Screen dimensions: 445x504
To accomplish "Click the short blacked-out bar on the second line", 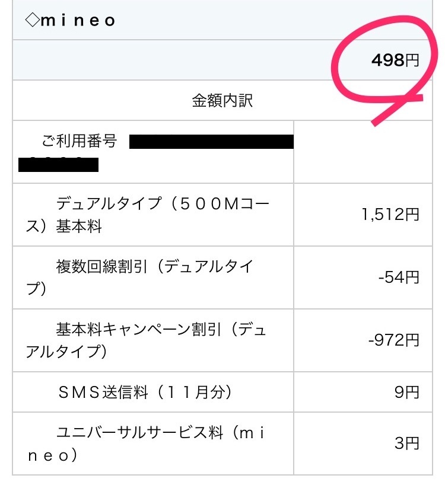I will coord(58,164).
